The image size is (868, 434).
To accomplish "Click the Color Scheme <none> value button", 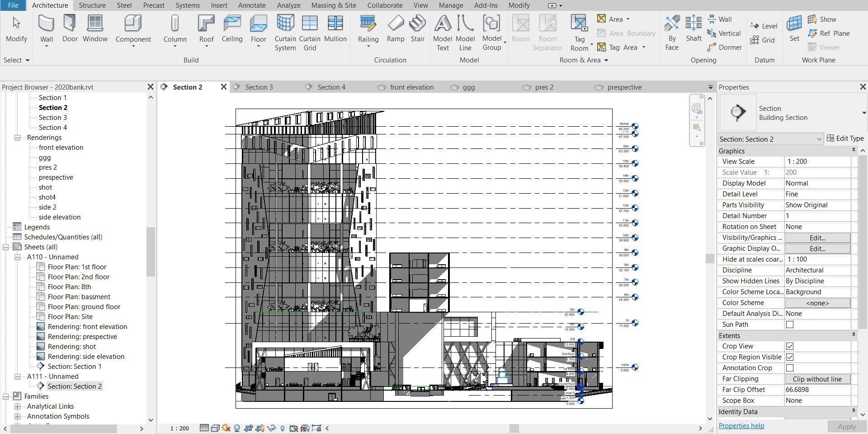I will point(818,303).
